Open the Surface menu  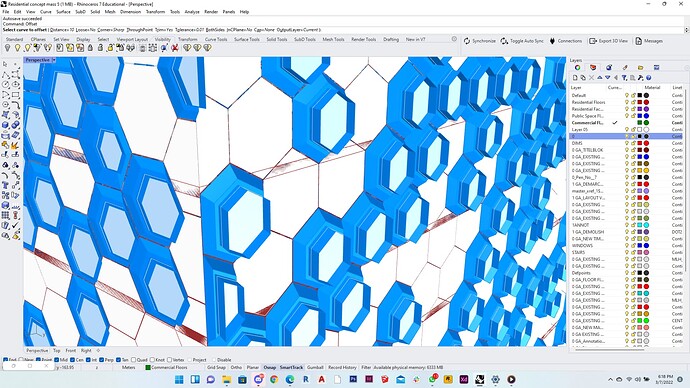pos(63,12)
